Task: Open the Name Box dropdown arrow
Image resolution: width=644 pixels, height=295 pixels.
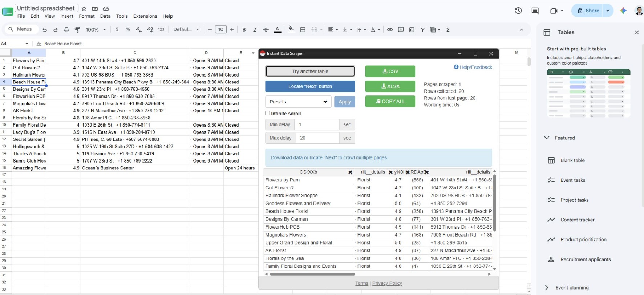Action: coord(27,44)
